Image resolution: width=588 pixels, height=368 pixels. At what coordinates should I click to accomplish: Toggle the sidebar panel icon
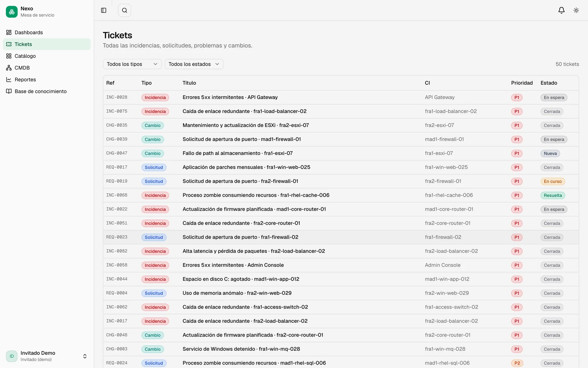coord(104,10)
